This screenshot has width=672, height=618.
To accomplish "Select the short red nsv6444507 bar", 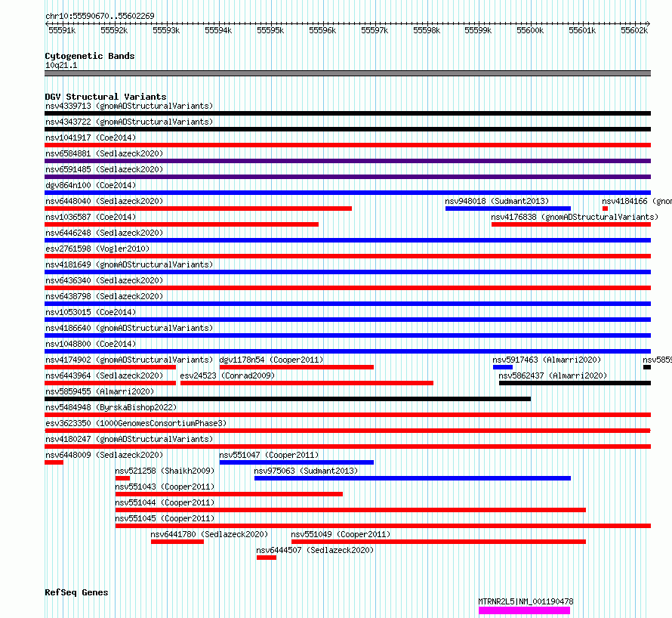I will click(267, 558).
